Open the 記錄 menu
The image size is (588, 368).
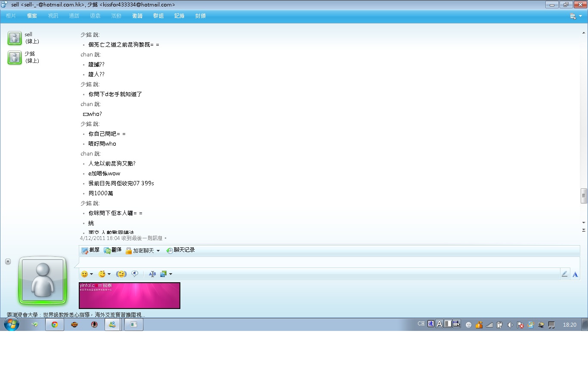point(179,16)
